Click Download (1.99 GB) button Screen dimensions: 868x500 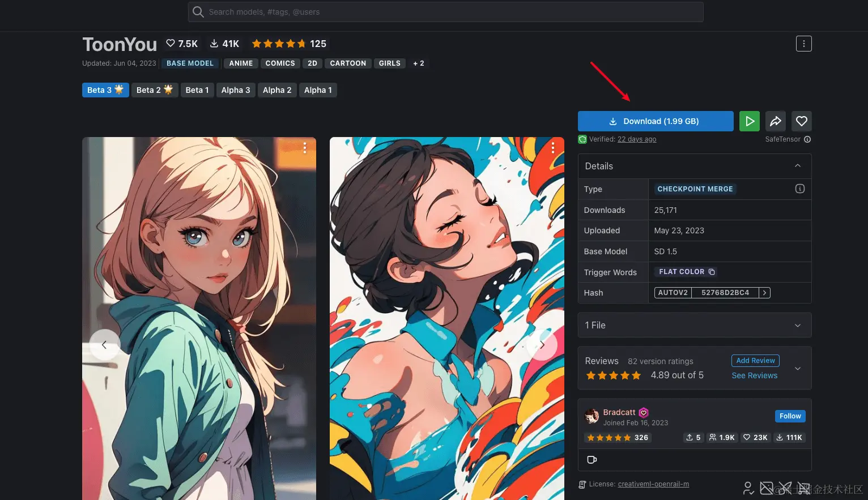point(656,121)
